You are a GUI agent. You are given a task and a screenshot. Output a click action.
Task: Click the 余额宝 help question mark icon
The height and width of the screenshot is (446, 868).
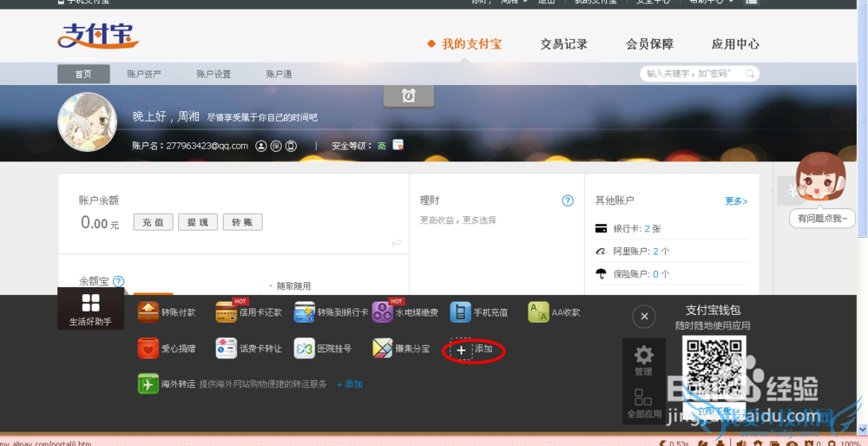click(118, 282)
